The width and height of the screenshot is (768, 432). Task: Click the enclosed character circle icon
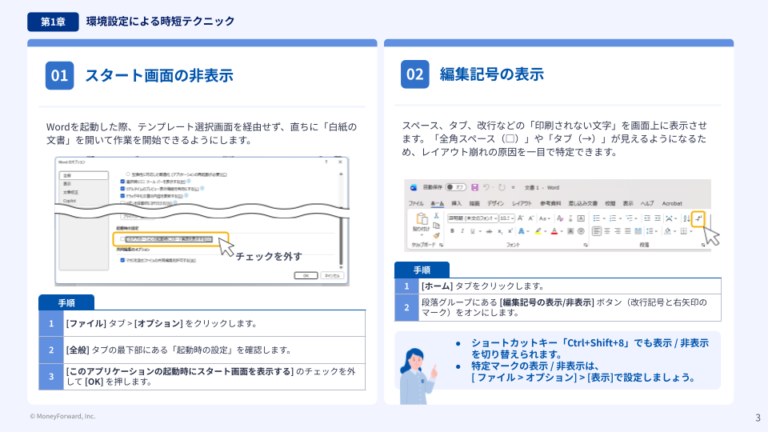[x=581, y=231]
